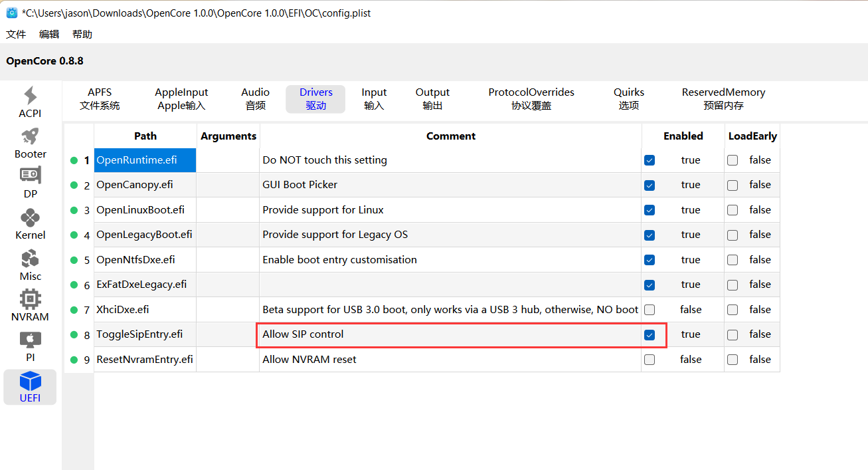Click the Path column header

click(x=145, y=136)
